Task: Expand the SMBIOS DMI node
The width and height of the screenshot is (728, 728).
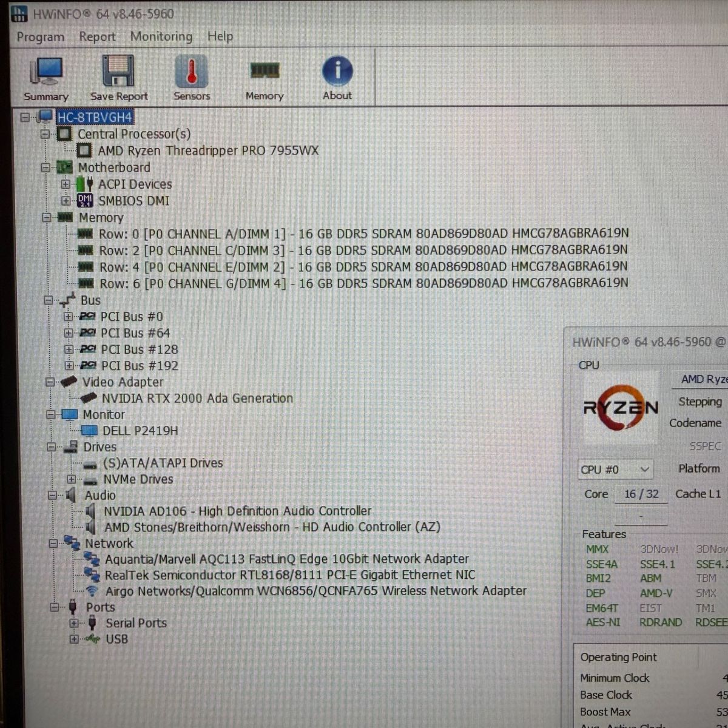Action: [66, 200]
